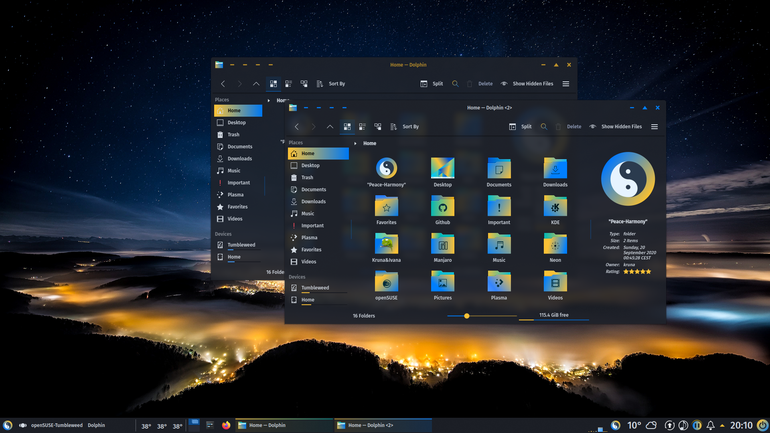Viewport: 770px width, 433px height.
Task: Toggle Split view in front window
Action: 521,127
